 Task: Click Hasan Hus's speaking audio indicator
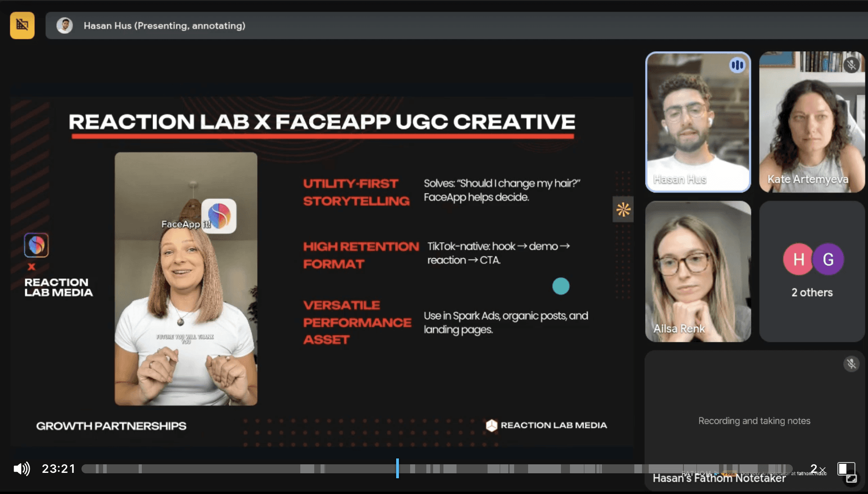[737, 65]
